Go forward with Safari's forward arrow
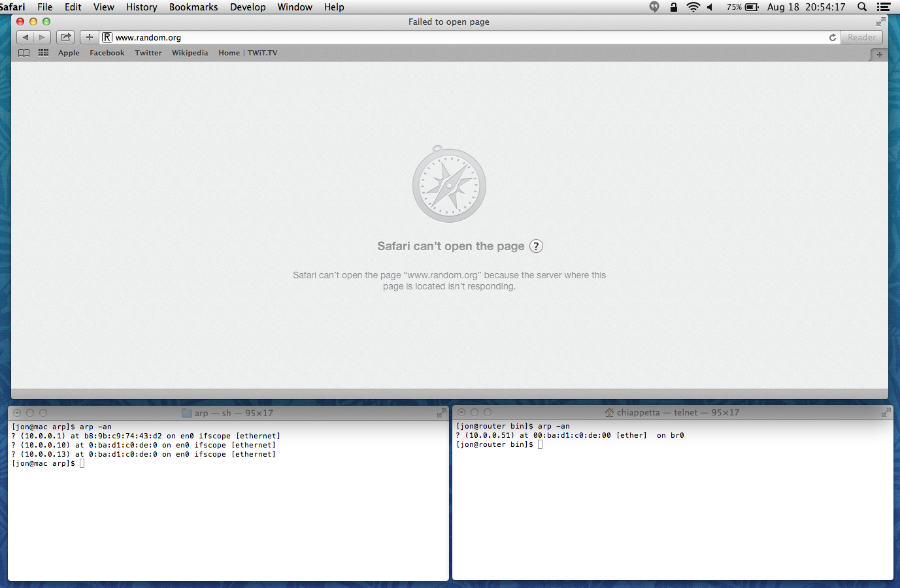900x588 pixels. 42,37
